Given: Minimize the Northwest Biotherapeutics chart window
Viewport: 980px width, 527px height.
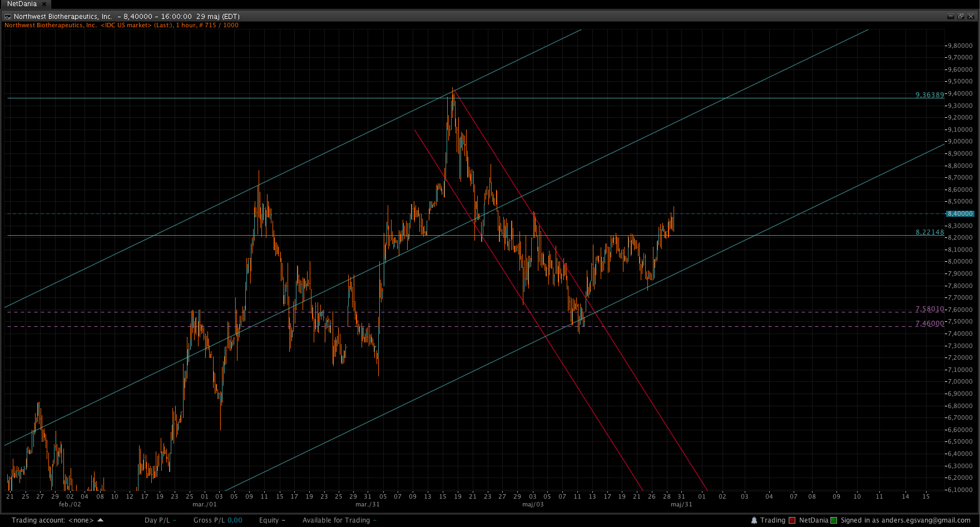Looking at the screenshot, I should pos(951,17).
